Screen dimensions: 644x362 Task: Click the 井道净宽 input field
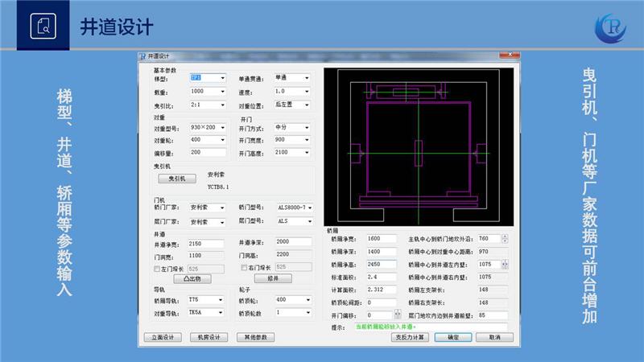pyautogui.click(x=205, y=242)
